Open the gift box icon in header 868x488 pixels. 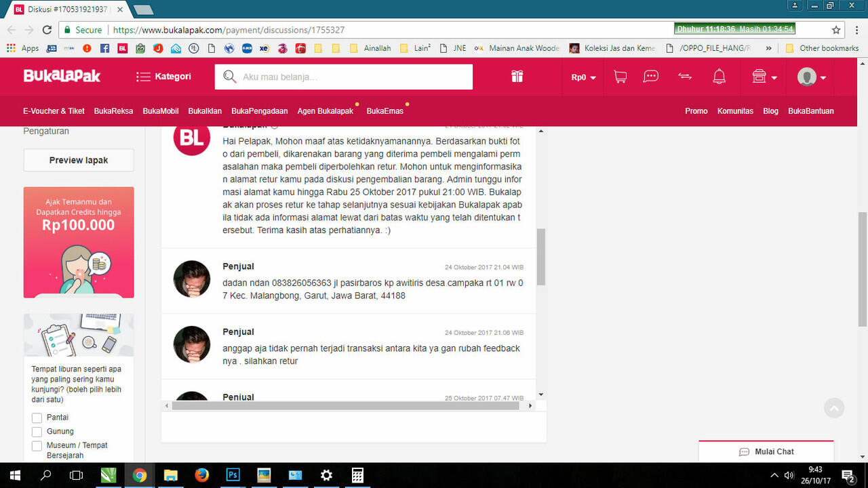(517, 77)
